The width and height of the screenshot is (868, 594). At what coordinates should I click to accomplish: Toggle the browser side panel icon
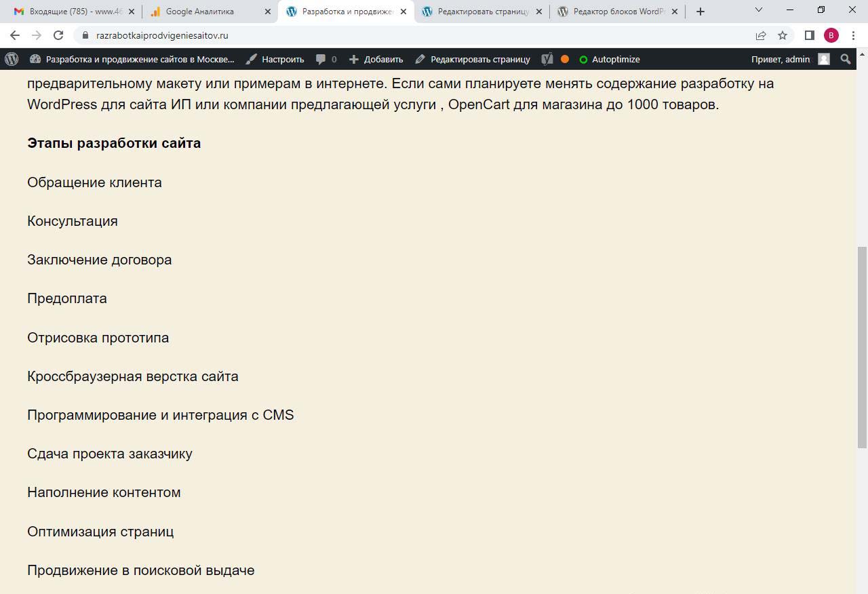[x=809, y=35]
